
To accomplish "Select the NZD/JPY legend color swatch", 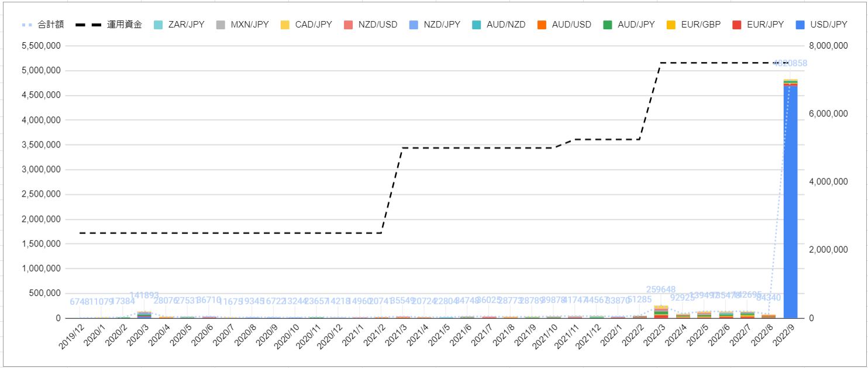I will coord(412,25).
